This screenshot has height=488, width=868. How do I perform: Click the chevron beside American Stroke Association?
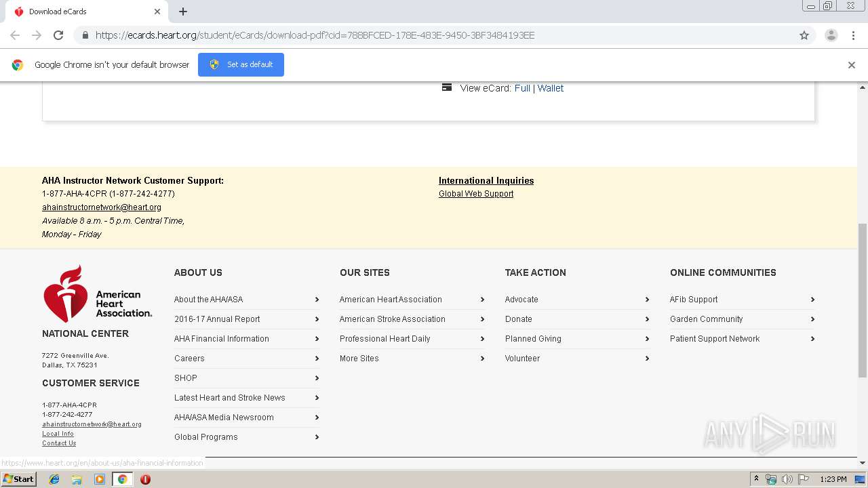(x=482, y=319)
